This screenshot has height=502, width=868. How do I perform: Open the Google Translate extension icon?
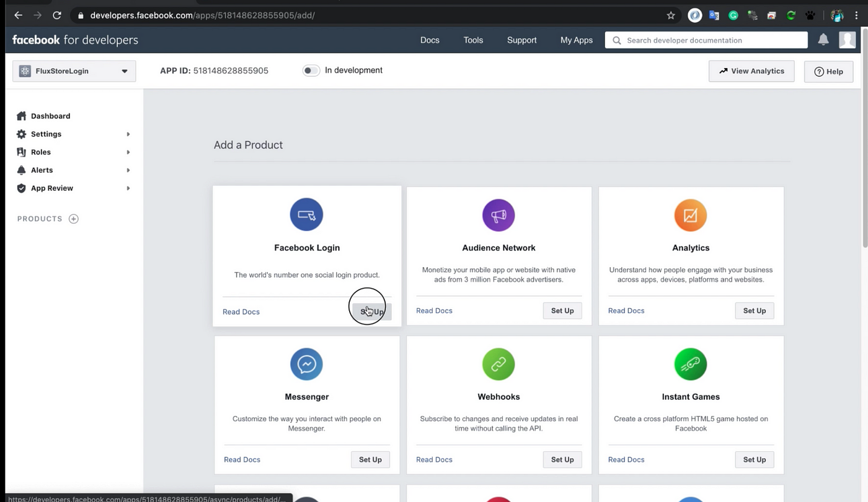[x=714, y=15]
